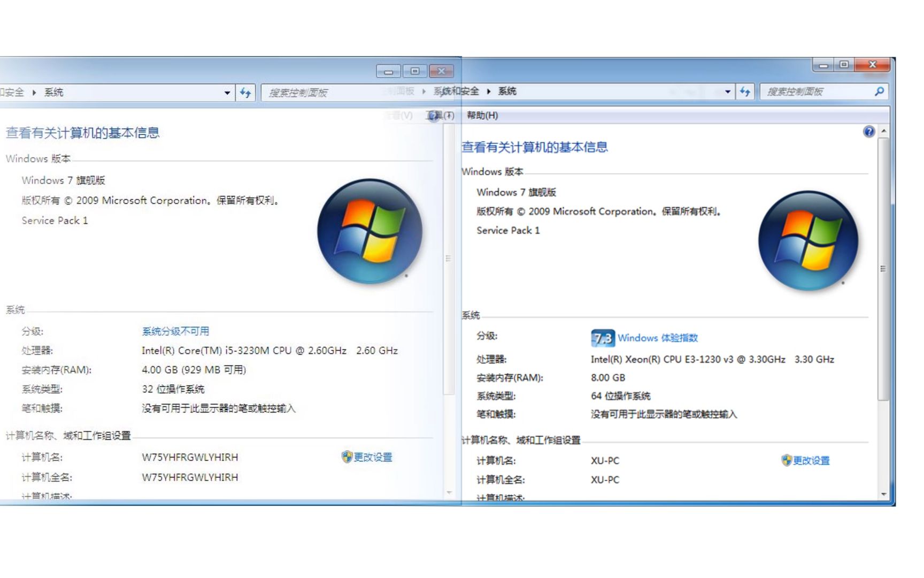Image resolution: width=924 pixels, height=578 pixels.
Task: Select the 32 位操作系统 text
Action: 173,389
